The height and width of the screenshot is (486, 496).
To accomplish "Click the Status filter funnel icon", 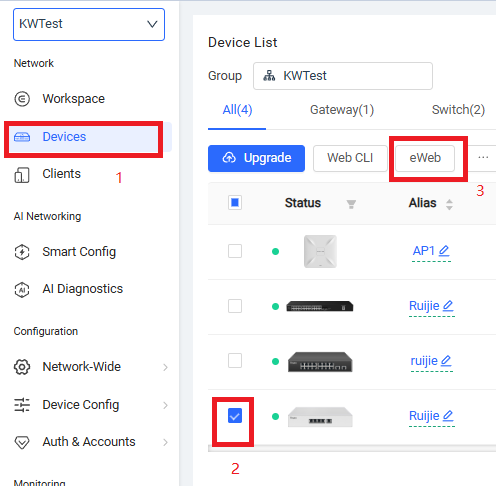I will [351, 204].
